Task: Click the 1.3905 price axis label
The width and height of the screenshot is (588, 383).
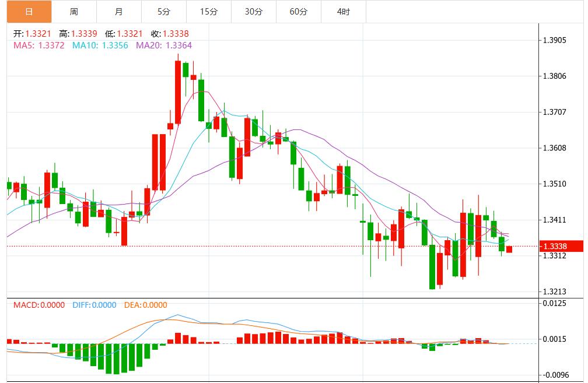Action: tap(555, 40)
